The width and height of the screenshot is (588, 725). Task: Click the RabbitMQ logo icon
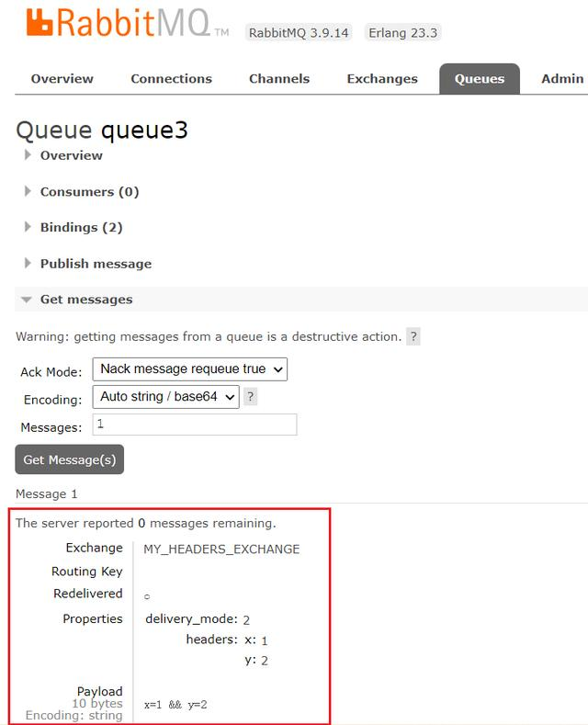click(38, 23)
